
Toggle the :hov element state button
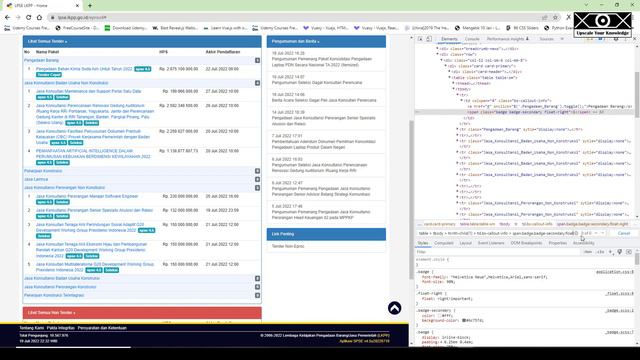click(588, 252)
